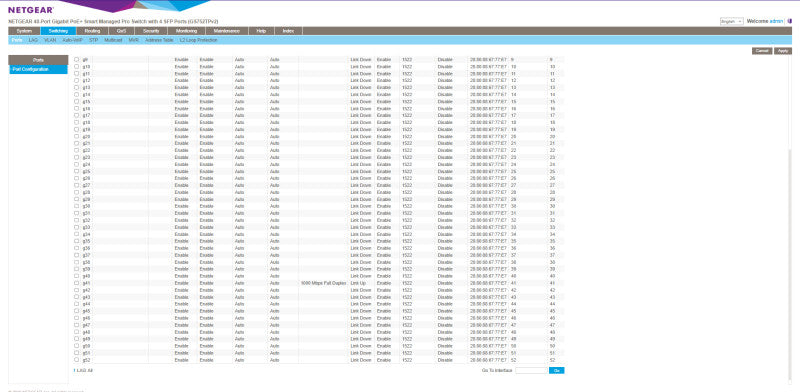Open the language selection dropdown
Screen dimensions: 800x392
[732, 21]
